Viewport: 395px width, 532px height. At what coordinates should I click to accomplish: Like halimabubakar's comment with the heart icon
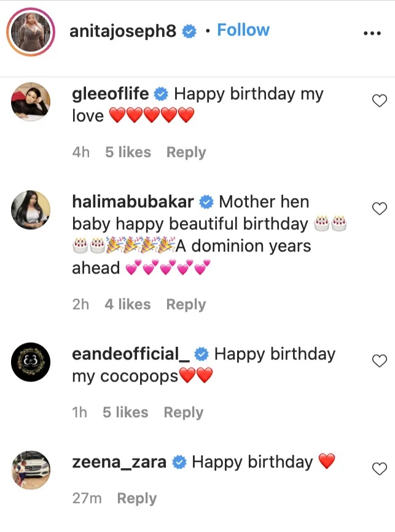(380, 209)
